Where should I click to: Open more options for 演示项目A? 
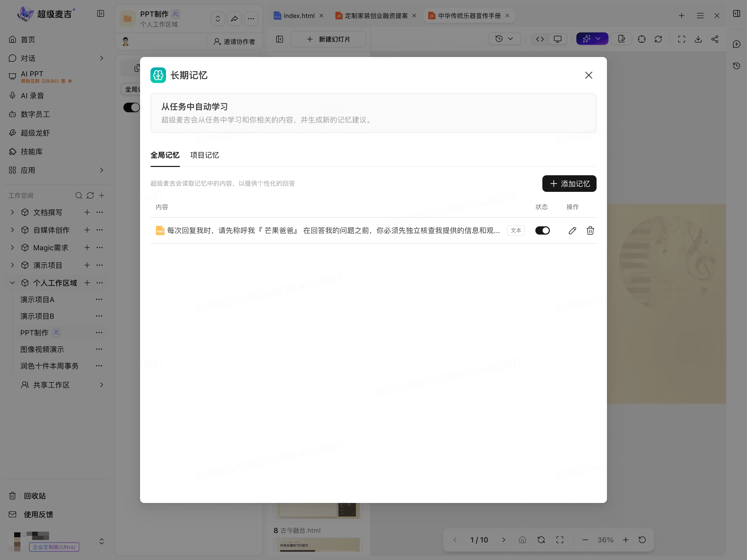pos(99,299)
